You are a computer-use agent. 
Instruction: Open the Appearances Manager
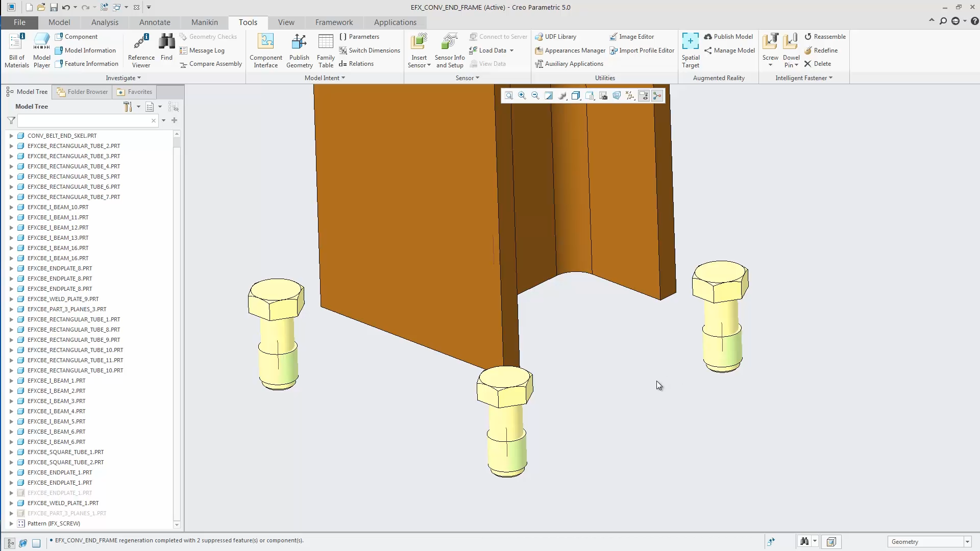(x=570, y=51)
